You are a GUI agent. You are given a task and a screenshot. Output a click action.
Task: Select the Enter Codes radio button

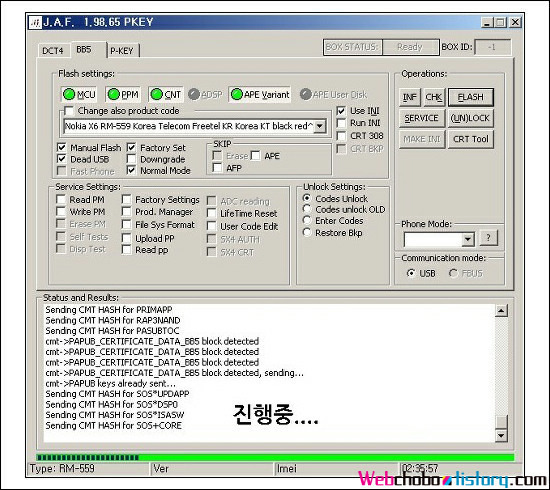point(307,221)
